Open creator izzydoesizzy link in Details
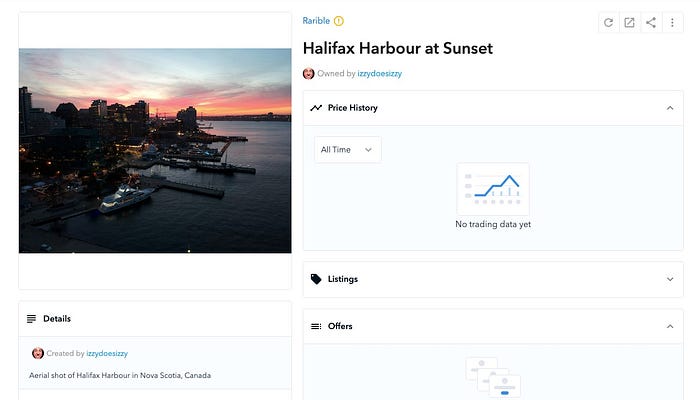Image resolution: width=700 pixels, height=400 pixels. point(107,353)
